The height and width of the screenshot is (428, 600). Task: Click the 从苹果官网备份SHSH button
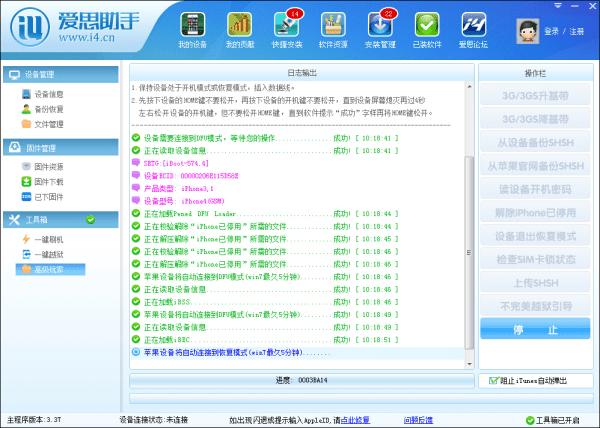[x=535, y=166]
